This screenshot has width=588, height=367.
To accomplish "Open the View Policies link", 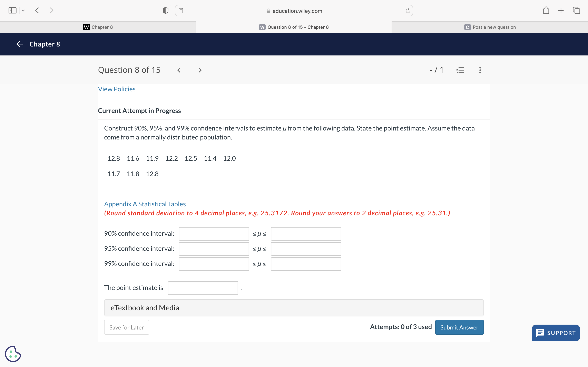I will pos(117,89).
